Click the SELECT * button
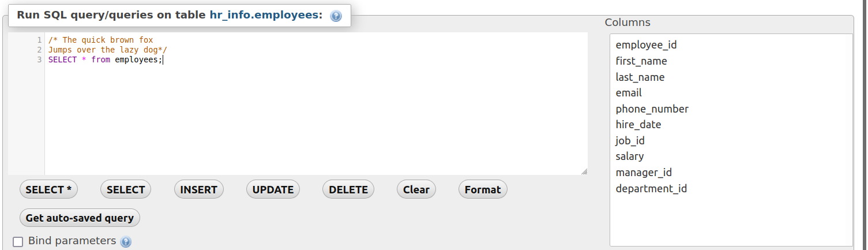 48,189
